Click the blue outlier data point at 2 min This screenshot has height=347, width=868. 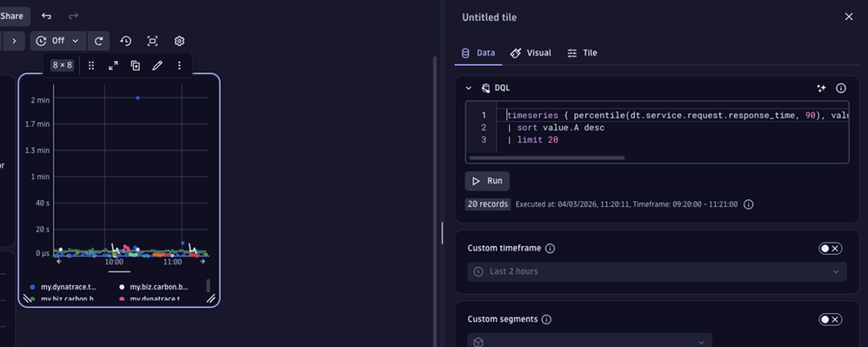point(137,98)
